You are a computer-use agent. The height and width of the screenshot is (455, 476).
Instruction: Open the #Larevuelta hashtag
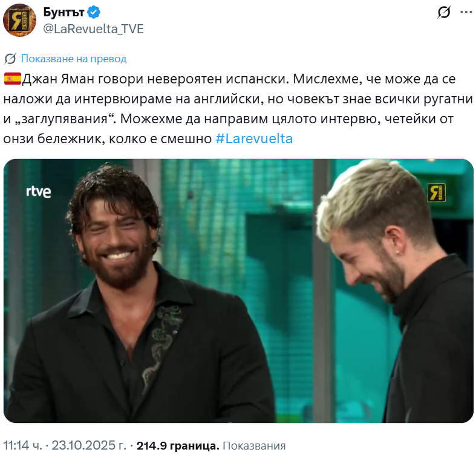pos(254,138)
